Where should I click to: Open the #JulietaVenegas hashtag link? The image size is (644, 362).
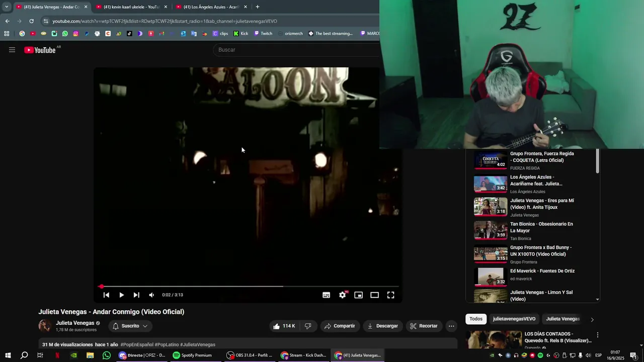198,344
